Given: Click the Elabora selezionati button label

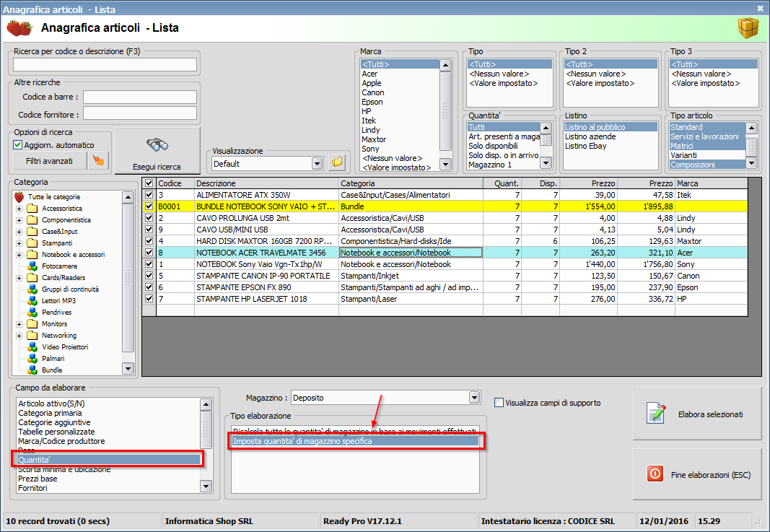Looking at the screenshot, I should click(x=710, y=414).
